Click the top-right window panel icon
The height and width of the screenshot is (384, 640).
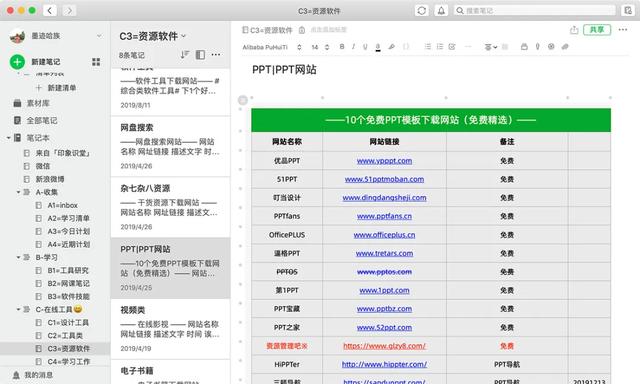(x=628, y=11)
